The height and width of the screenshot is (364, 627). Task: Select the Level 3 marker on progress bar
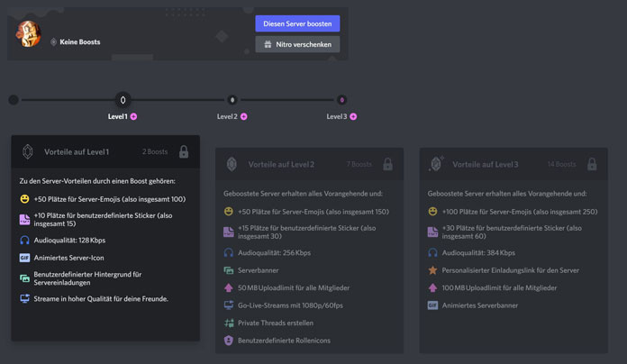[342, 100]
